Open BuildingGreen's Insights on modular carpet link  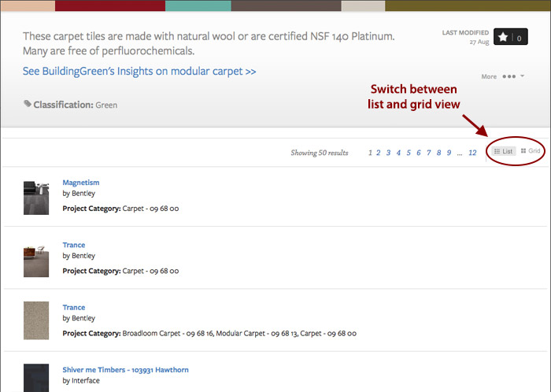(x=139, y=72)
